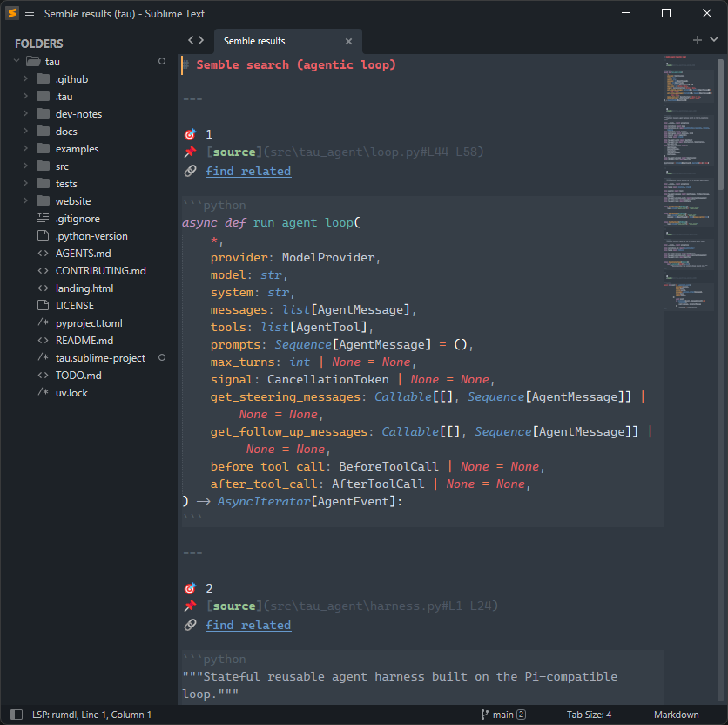Open uv.lock in the sidebar
Screen dimensions: 728x725
coord(71,393)
